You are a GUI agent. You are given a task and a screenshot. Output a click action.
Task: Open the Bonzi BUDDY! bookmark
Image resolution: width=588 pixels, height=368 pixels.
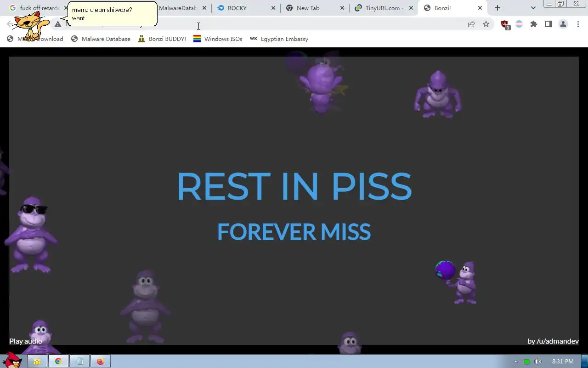[x=162, y=39]
